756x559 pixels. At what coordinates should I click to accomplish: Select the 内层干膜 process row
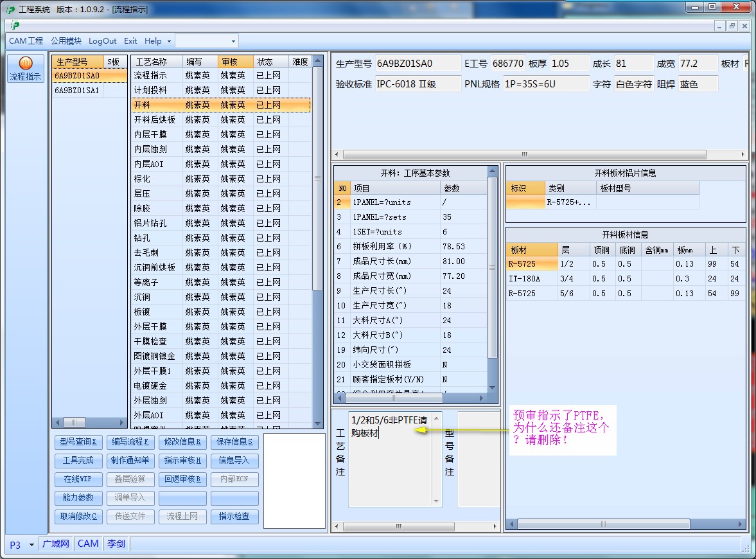pyautogui.click(x=221, y=134)
